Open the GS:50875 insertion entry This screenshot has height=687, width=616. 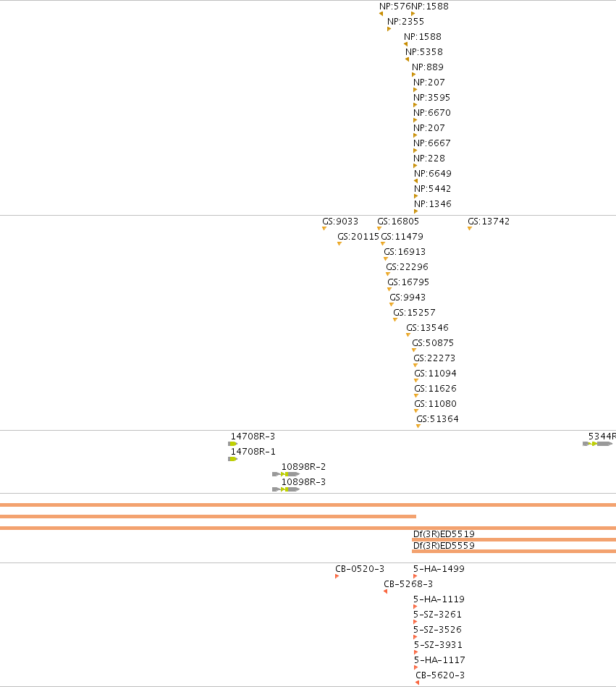tap(433, 342)
